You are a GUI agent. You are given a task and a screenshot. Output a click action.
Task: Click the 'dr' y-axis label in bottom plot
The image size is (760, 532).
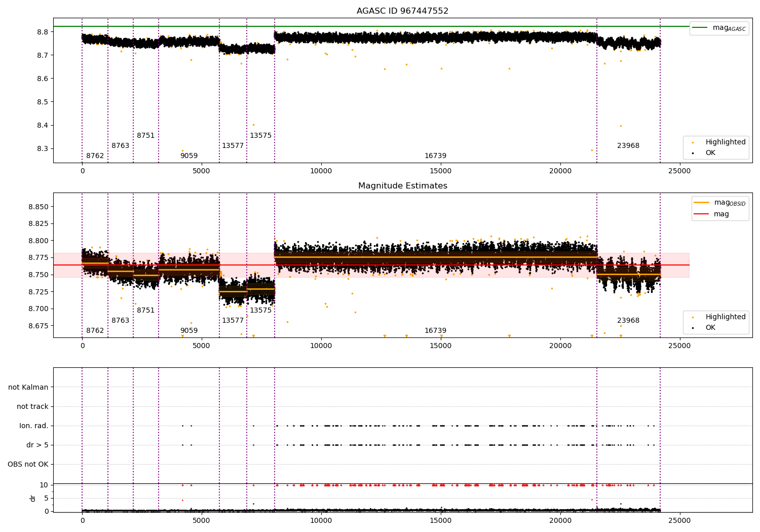coord(33,498)
